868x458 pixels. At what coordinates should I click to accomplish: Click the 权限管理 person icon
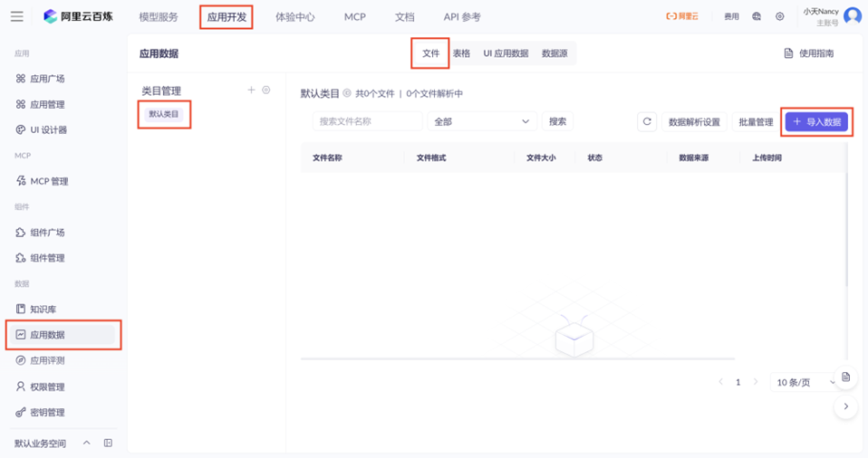pyautogui.click(x=21, y=386)
